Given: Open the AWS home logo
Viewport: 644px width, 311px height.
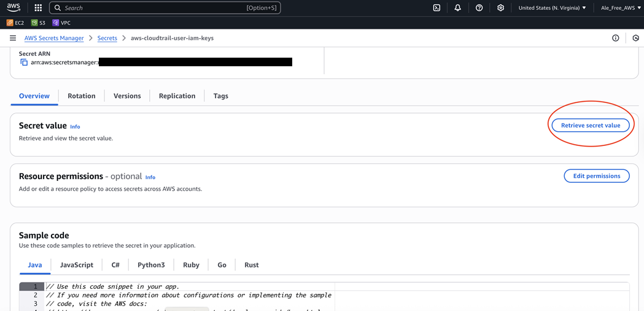Looking at the screenshot, I should (14, 7).
